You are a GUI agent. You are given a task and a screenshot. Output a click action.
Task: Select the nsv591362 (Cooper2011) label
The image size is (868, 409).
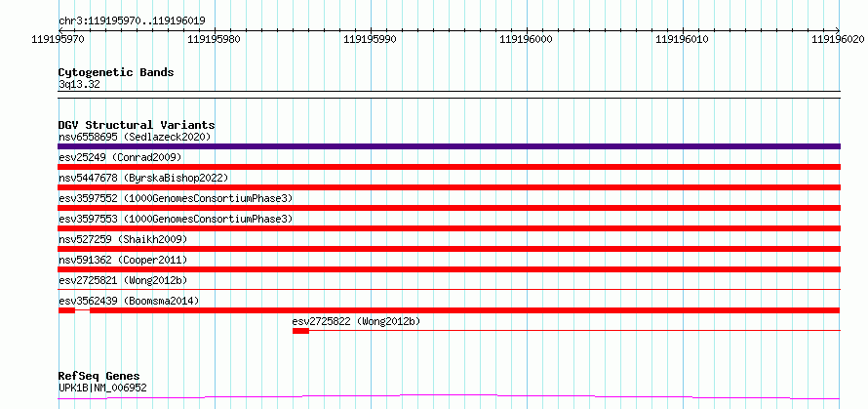[x=123, y=260]
